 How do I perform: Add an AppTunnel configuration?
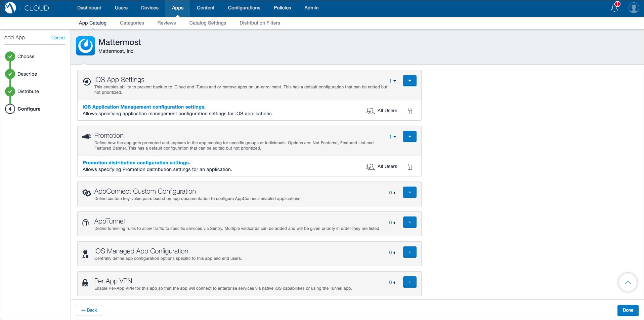[410, 222]
